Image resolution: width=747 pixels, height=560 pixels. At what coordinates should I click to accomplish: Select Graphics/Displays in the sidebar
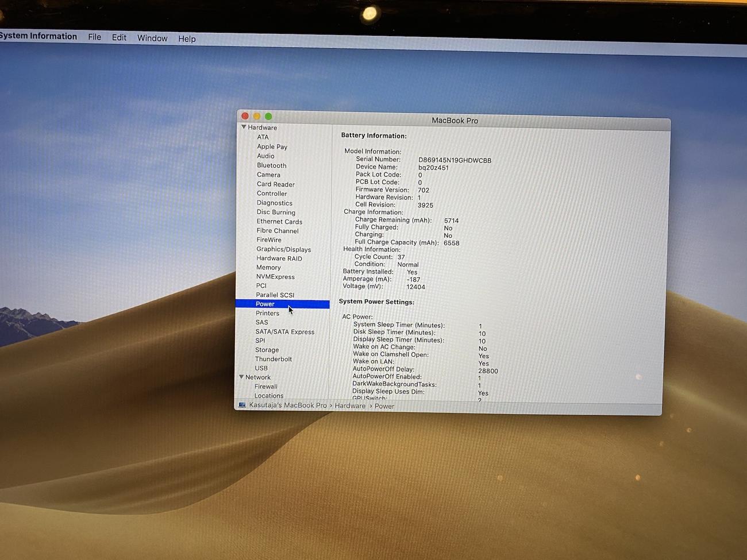284,249
